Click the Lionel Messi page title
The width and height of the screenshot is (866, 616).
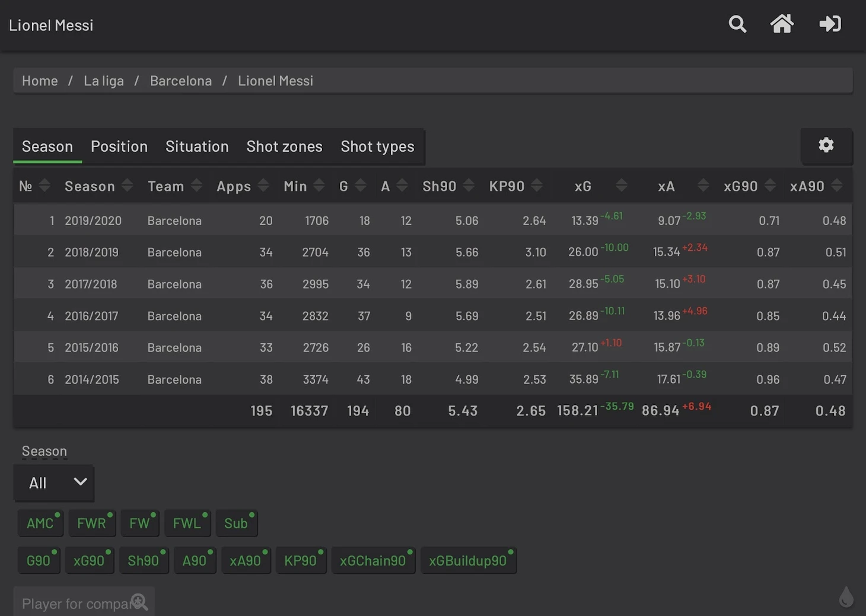click(51, 25)
